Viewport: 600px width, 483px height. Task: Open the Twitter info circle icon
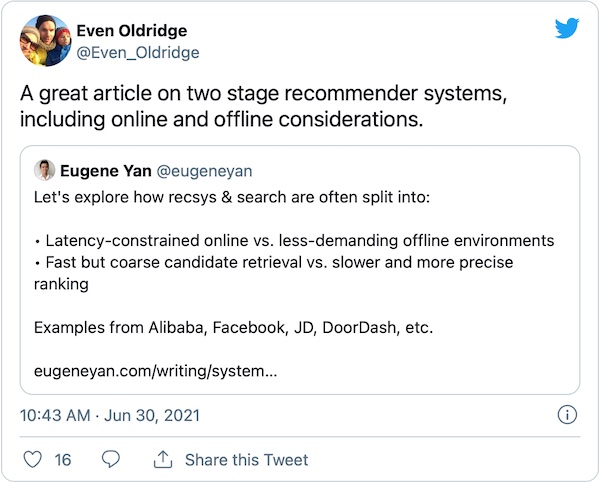point(566,415)
